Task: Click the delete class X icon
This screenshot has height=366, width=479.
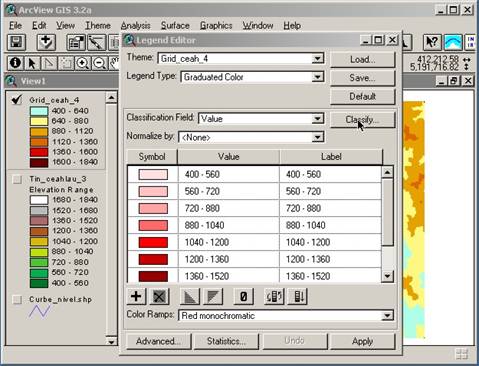Action: click(159, 296)
